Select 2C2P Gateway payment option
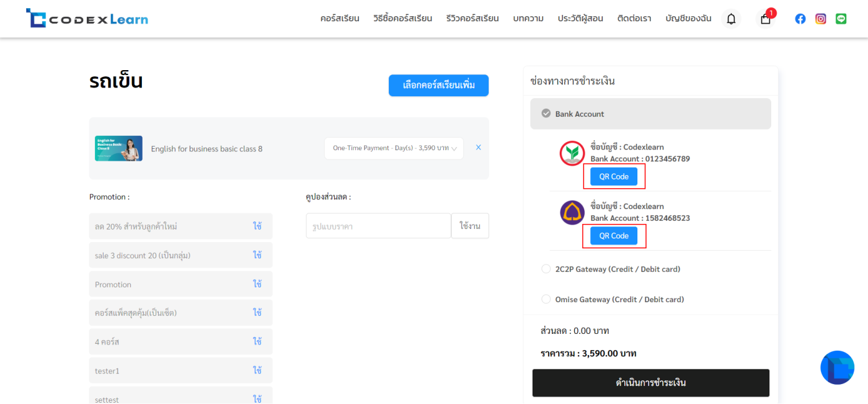Viewport: 868px width, 404px height. point(546,269)
